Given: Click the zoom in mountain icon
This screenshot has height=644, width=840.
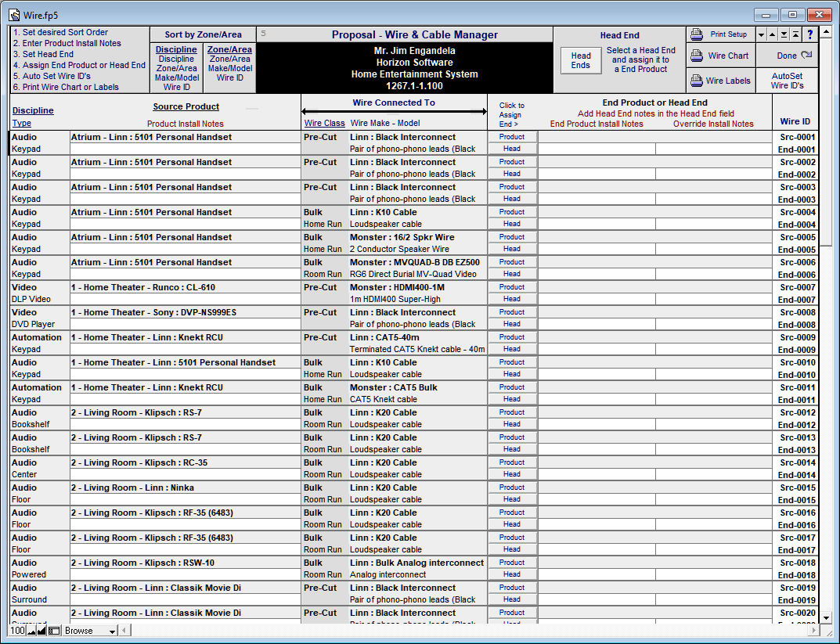Looking at the screenshot, I should (41, 631).
